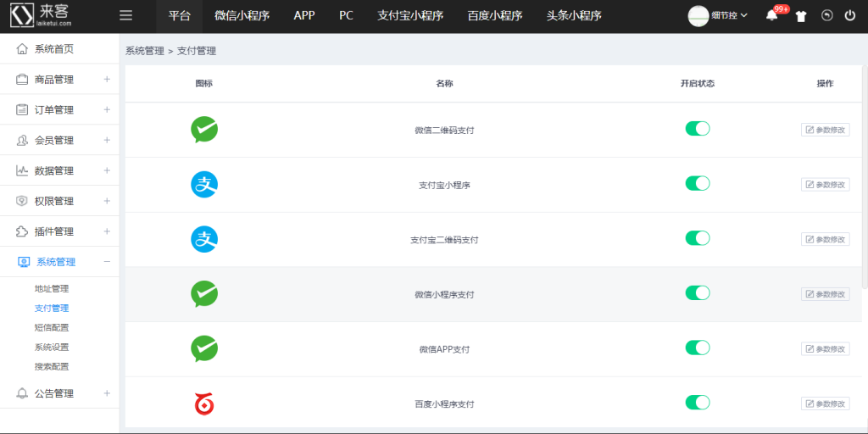Click the 来客 logo in the header
The height and width of the screenshot is (434, 868).
pos(47,15)
